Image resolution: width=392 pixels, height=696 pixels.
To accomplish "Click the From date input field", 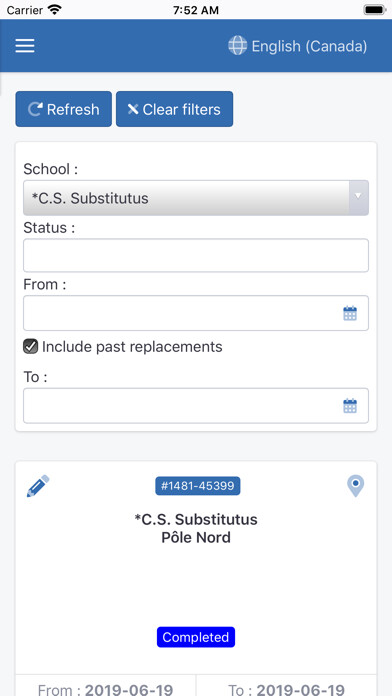I will [196, 313].
